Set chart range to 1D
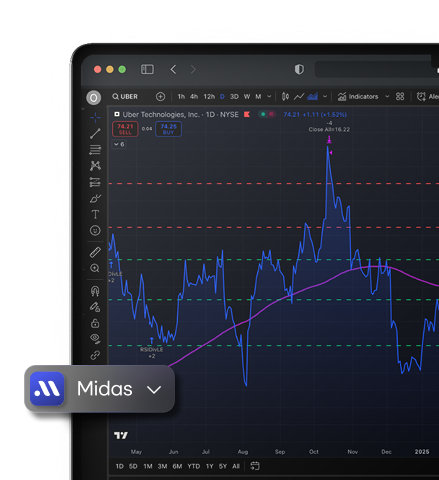The height and width of the screenshot is (480, 439). [x=119, y=466]
